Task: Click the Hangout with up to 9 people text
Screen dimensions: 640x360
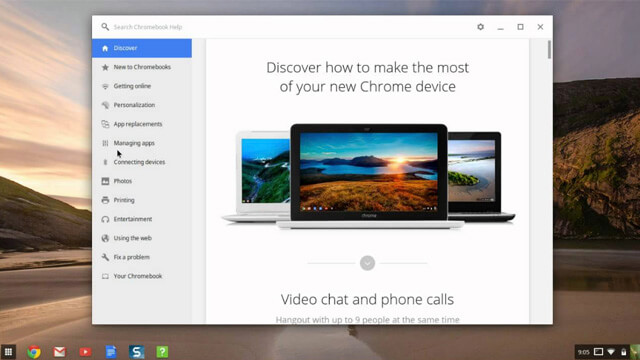Action: [x=367, y=320]
